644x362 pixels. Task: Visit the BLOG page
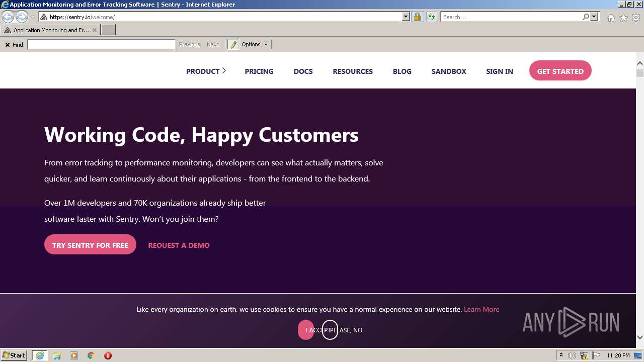402,71
